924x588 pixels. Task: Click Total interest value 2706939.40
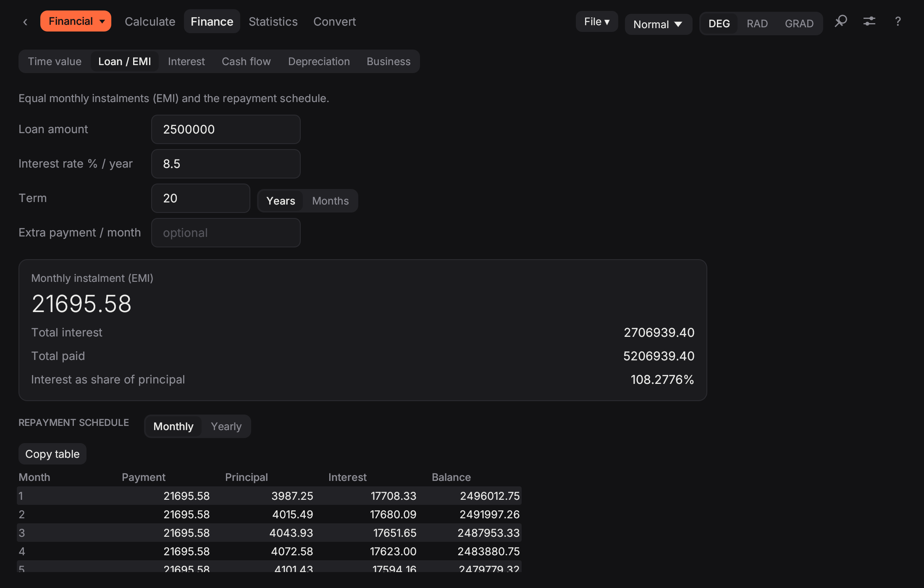(659, 332)
